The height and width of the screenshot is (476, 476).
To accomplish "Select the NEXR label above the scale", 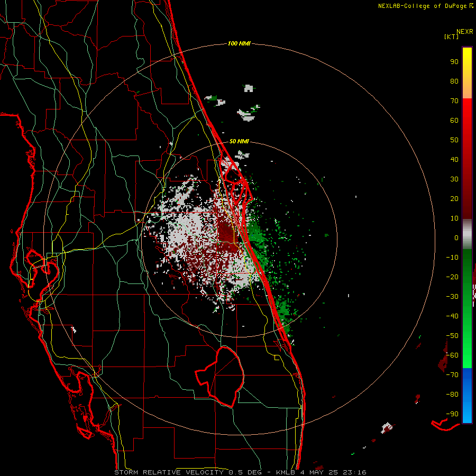I will [x=465, y=32].
